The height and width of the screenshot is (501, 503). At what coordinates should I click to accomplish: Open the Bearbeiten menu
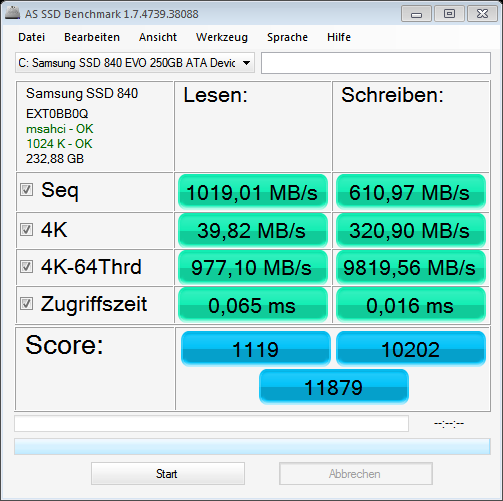coord(92,37)
